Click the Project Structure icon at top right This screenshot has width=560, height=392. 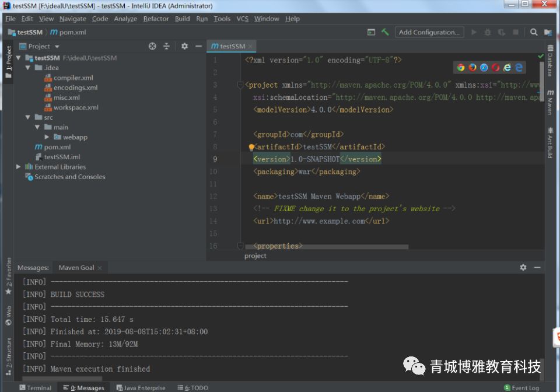coord(548,32)
